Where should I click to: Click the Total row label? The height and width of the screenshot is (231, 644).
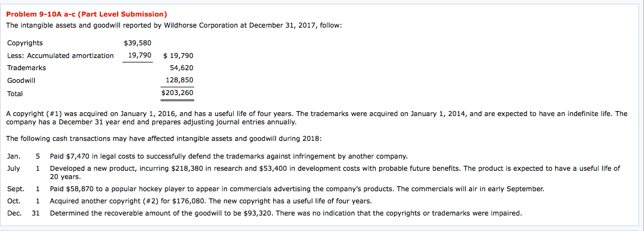[x=15, y=93]
